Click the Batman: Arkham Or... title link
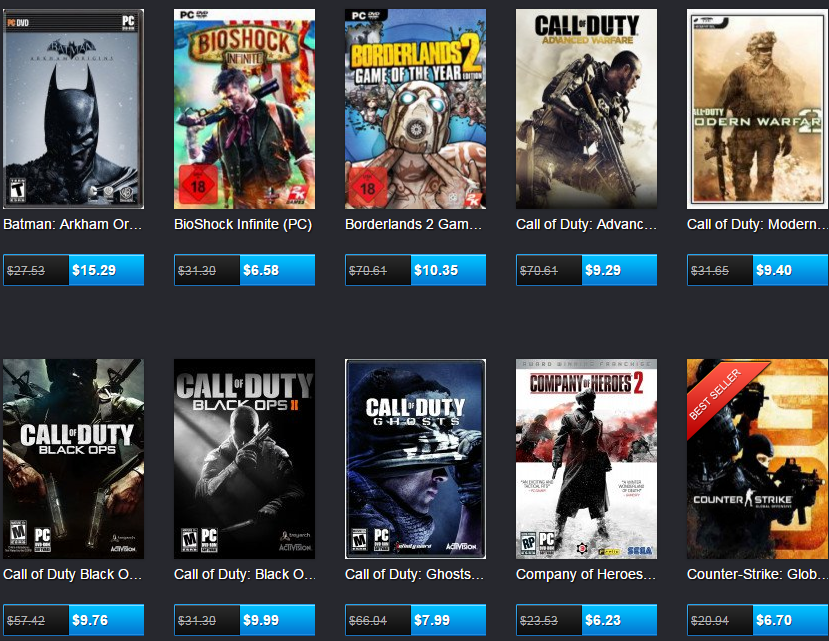Image resolution: width=829 pixels, height=641 pixels. pos(72,224)
